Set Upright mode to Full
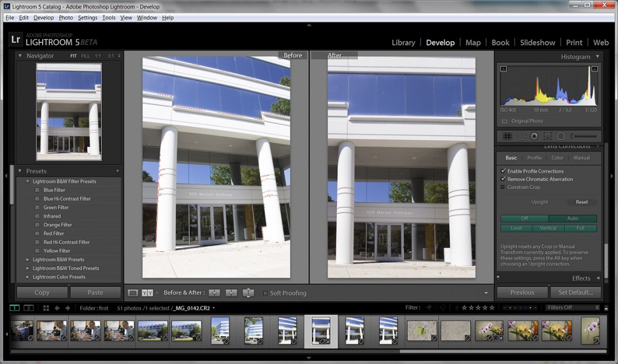This screenshot has width=618, height=364. (581, 228)
